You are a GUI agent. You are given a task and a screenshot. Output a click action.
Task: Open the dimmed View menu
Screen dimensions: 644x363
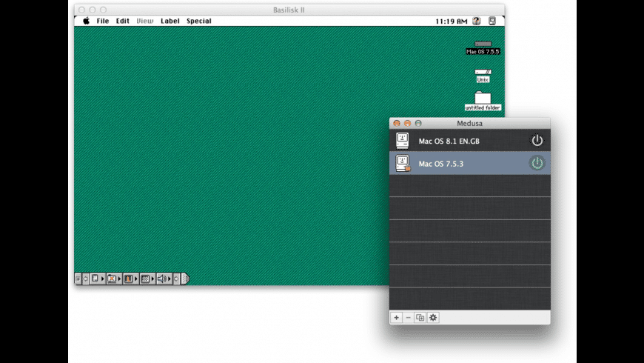145,21
